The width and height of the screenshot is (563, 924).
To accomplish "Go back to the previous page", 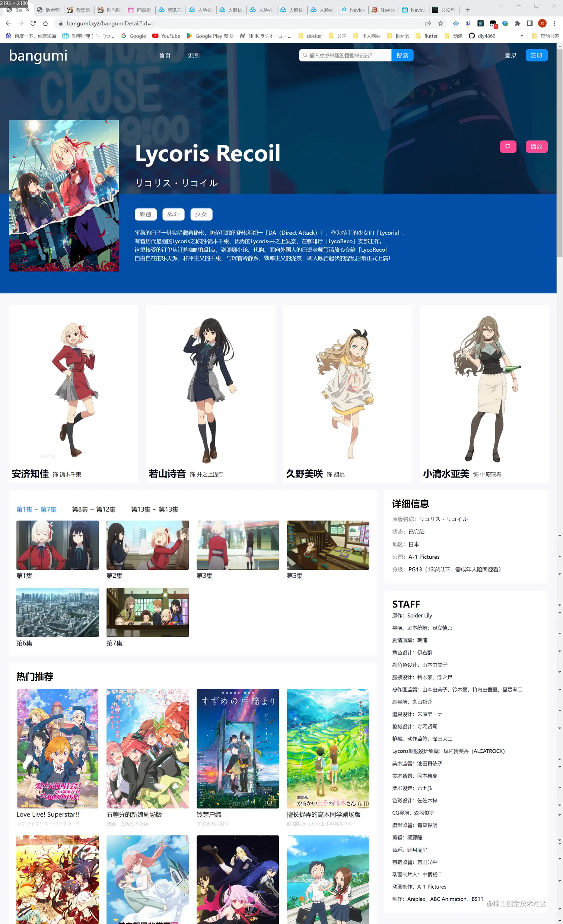I will [x=9, y=23].
